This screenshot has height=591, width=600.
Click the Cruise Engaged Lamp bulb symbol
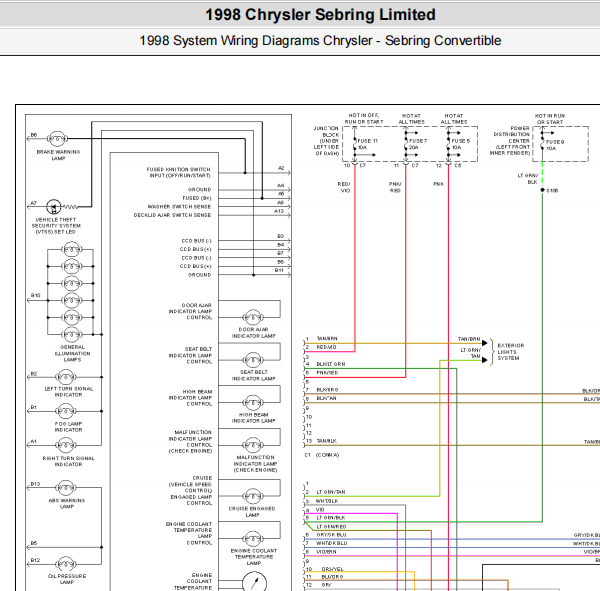(x=253, y=496)
